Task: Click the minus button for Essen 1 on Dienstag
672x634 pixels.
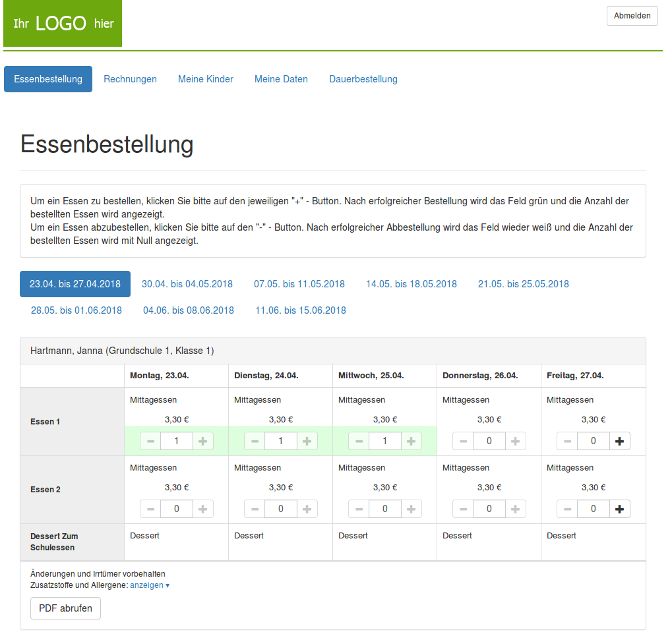Action: [x=254, y=440]
